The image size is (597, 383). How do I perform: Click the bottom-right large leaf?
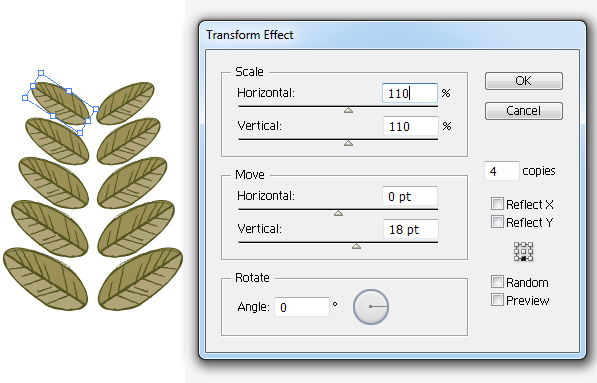pos(140,278)
